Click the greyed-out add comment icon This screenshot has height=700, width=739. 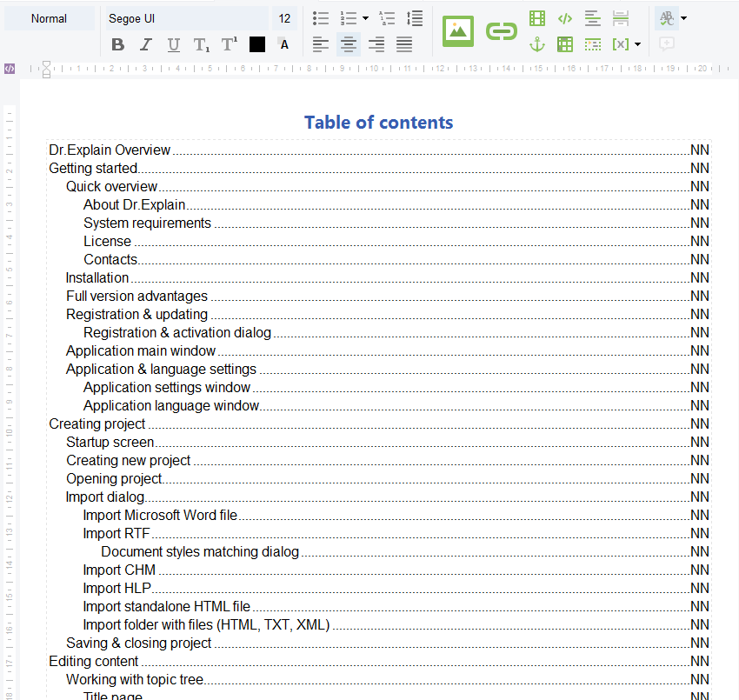coord(667,44)
